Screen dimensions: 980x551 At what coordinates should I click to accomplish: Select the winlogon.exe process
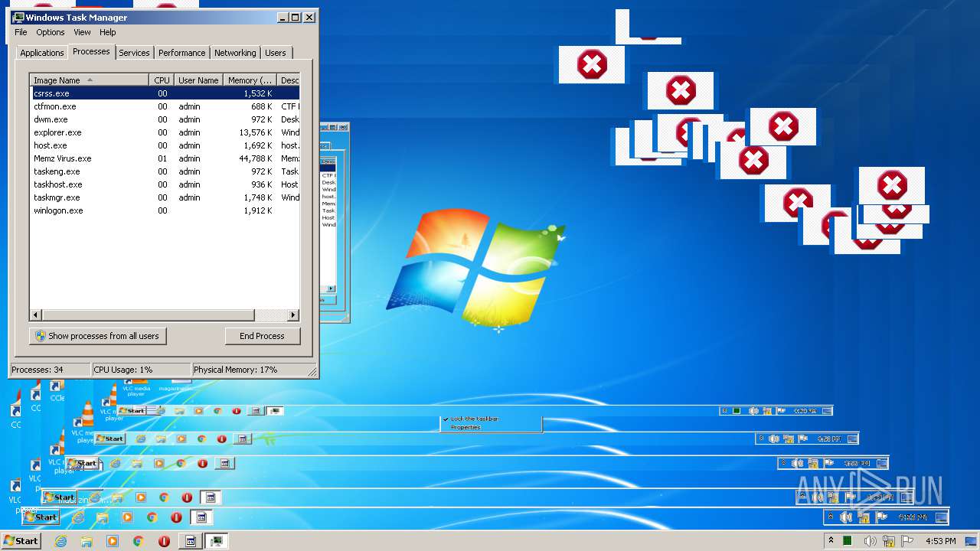[x=165, y=210]
